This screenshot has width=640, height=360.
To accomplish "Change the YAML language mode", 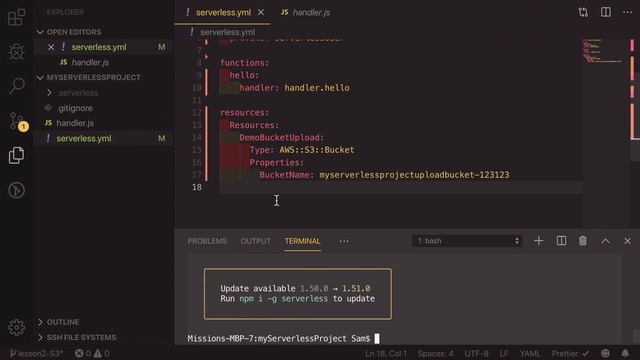I will [530, 353].
